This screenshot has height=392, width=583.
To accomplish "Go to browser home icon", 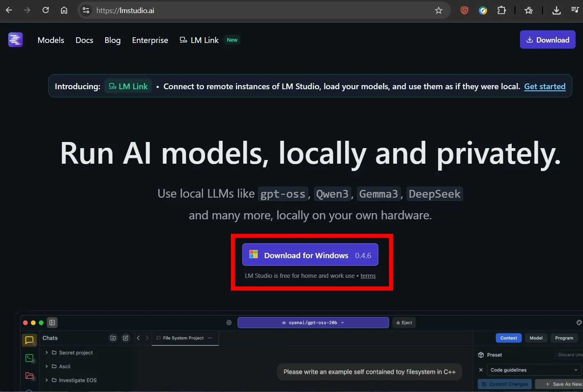I will coord(64,10).
